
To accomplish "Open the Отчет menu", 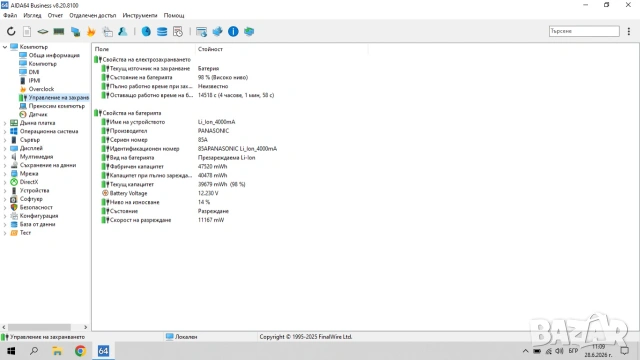I will tap(55, 15).
